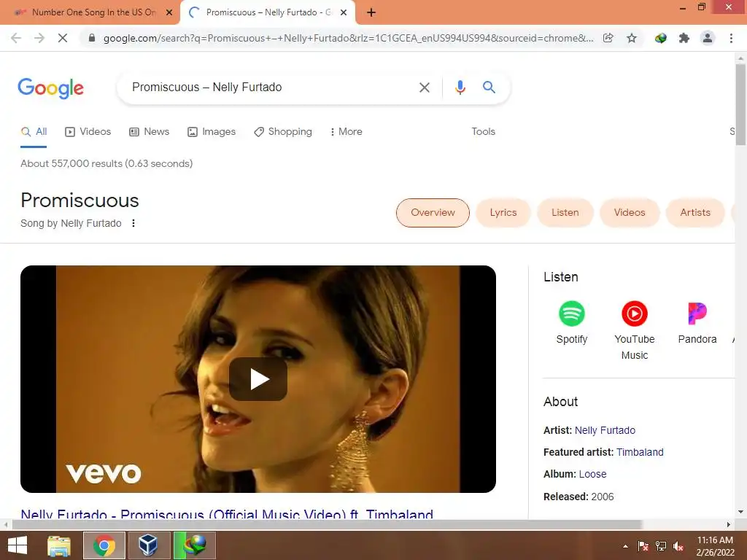This screenshot has width=747, height=560.
Task: Open the Extensions puzzle icon
Action: (x=684, y=38)
